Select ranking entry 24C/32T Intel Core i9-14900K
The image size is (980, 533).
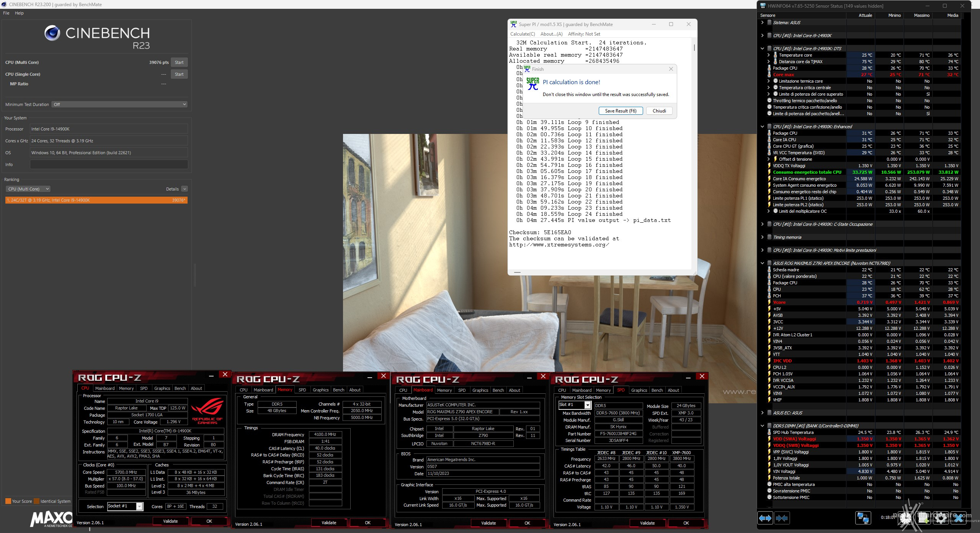[96, 200]
